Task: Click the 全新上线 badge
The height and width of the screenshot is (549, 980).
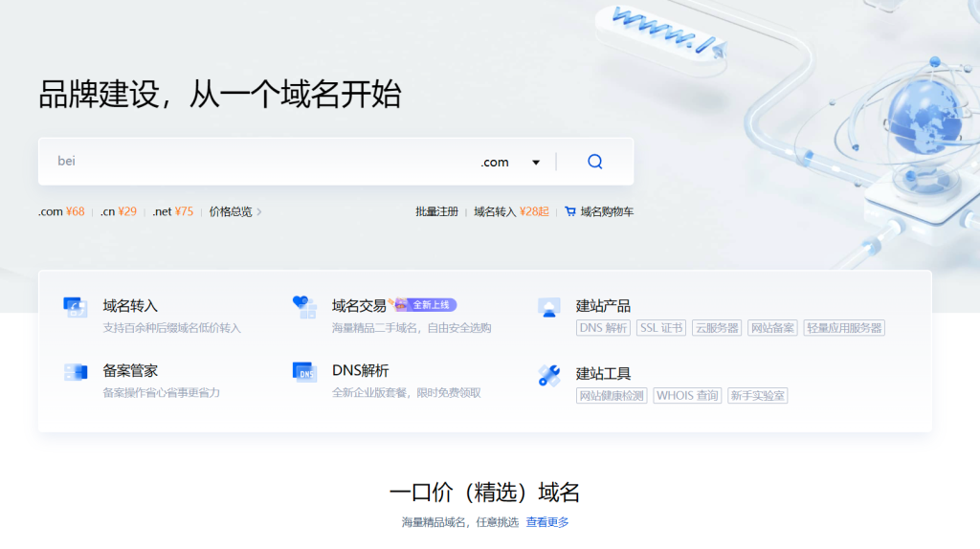Action: [432, 305]
